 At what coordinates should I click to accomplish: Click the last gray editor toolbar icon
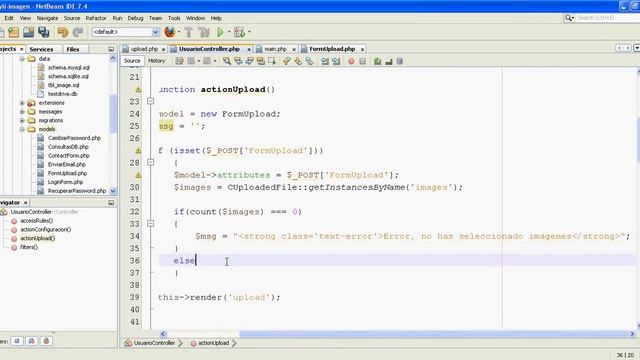pyautogui.click(x=400, y=61)
